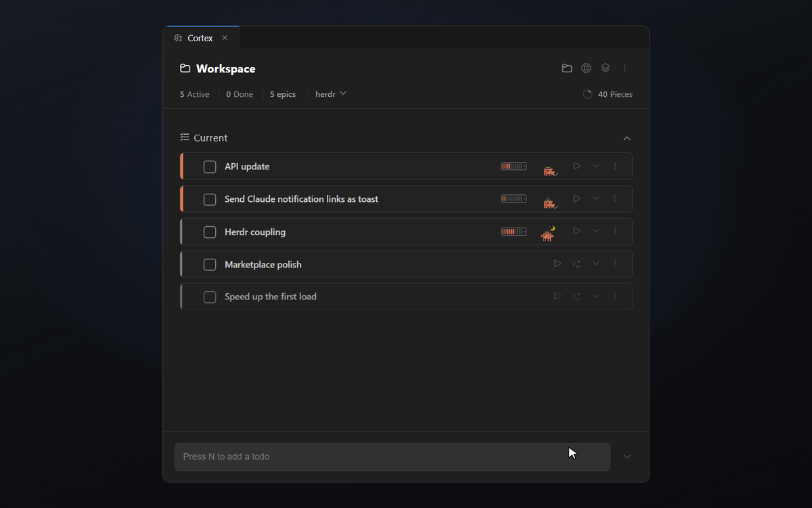Open Send Claude notification links as toast title
812x508 pixels.
(x=301, y=199)
